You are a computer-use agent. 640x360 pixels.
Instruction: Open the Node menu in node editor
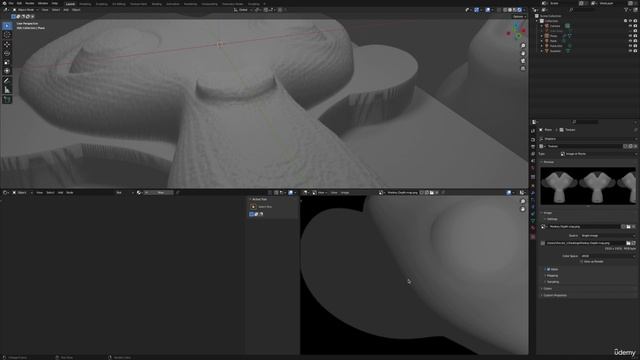pos(70,193)
